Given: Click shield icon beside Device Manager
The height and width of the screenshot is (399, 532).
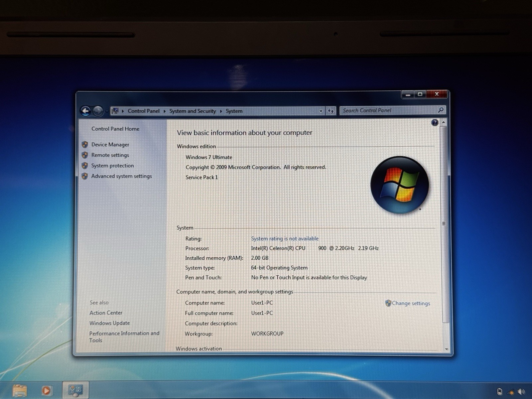Looking at the screenshot, I should [x=85, y=145].
